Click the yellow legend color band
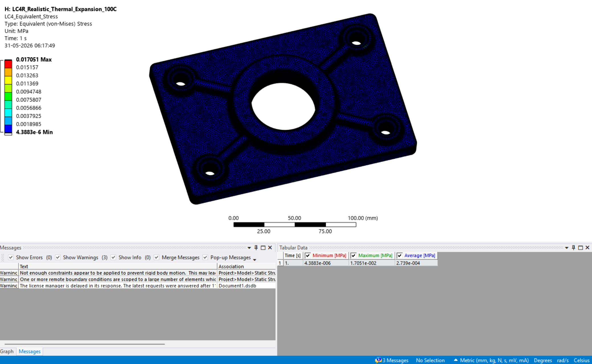592x364 pixels. tap(8, 80)
